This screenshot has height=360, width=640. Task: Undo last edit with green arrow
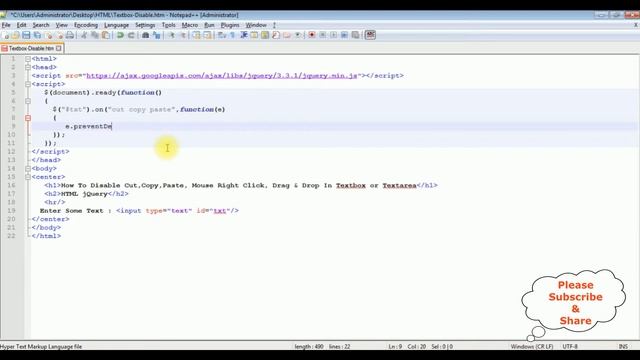click(x=120, y=35)
